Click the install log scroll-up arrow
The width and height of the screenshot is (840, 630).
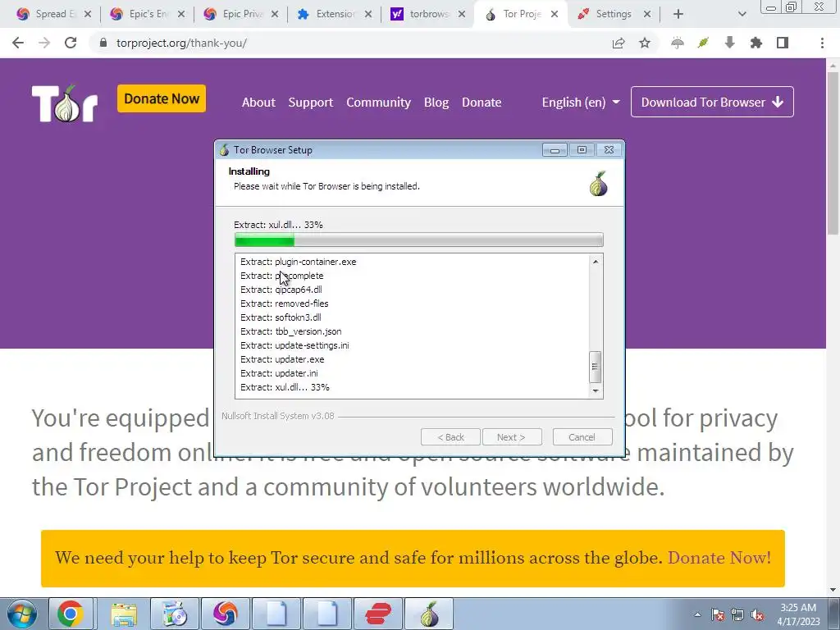pos(596,262)
